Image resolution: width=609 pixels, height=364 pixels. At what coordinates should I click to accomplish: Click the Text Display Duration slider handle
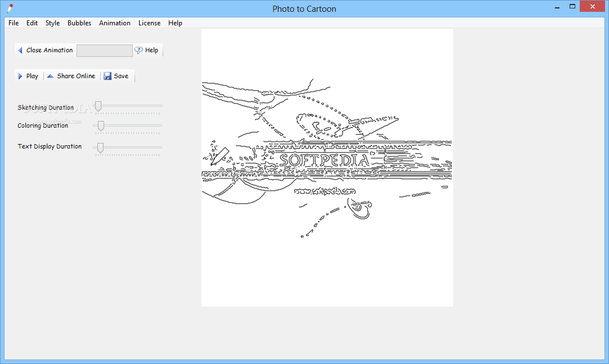pos(101,148)
